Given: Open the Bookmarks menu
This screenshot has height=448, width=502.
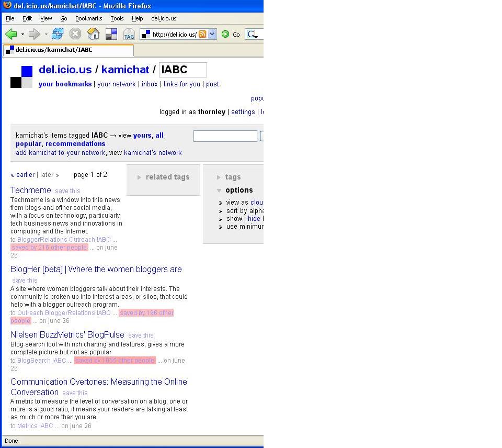Looking at the screenshot, I should tap(89, 18).
